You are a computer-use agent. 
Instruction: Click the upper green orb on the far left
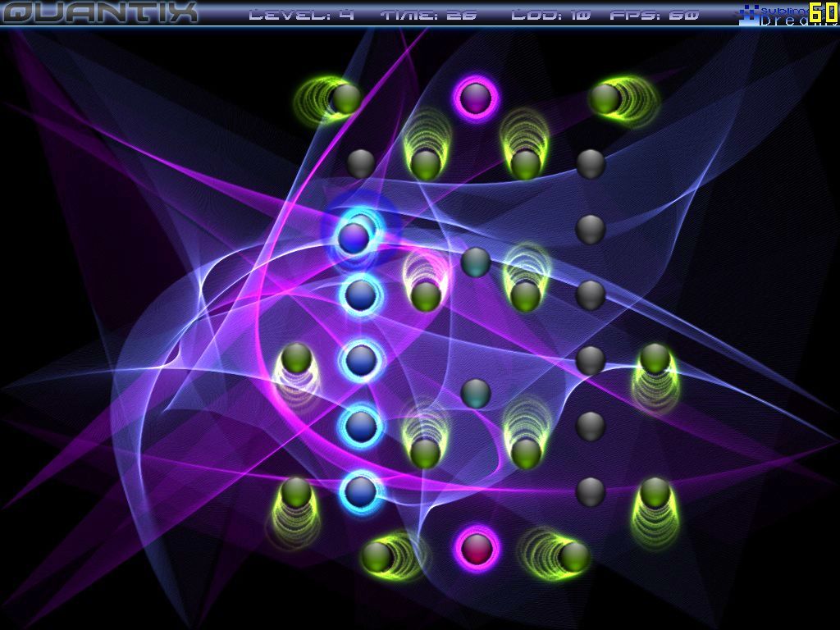296,358
